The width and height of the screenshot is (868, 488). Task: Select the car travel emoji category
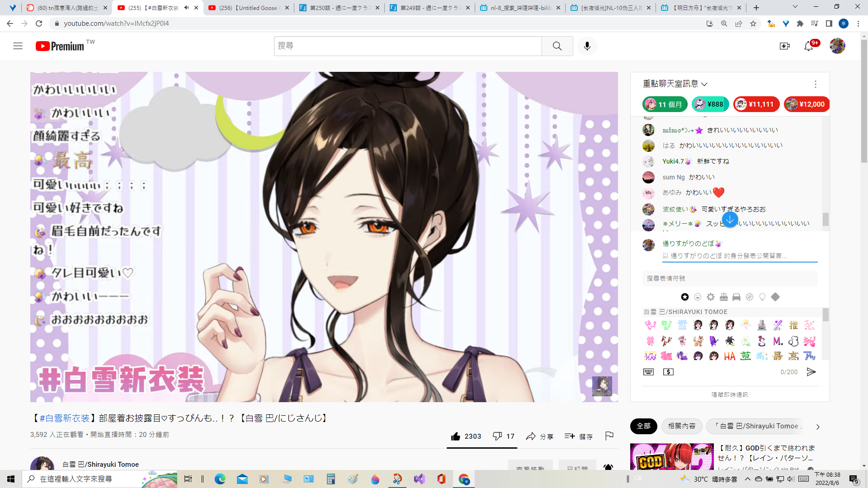[736, 297]
